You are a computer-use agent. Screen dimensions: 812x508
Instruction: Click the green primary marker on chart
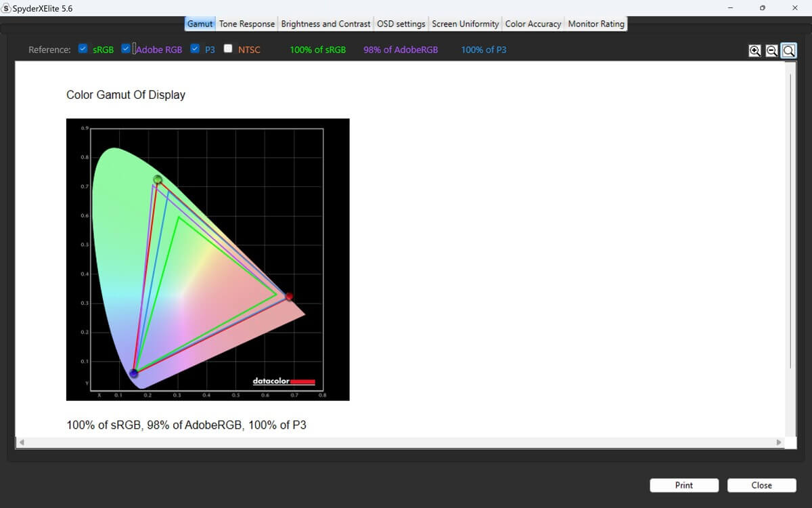click(x=158, y=179)
